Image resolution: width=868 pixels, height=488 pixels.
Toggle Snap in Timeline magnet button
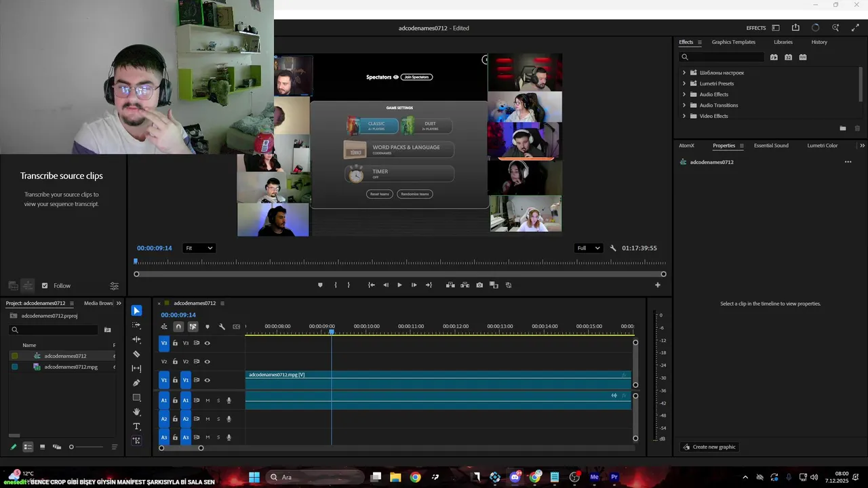(178, 327)
